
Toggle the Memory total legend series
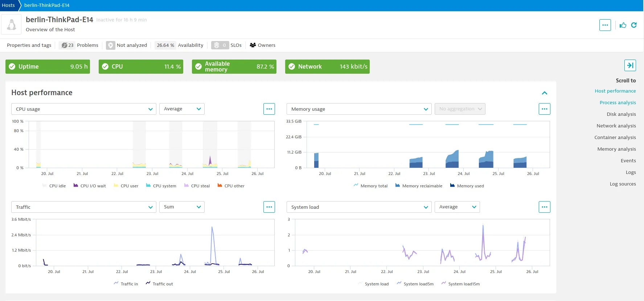coord(370,186)
